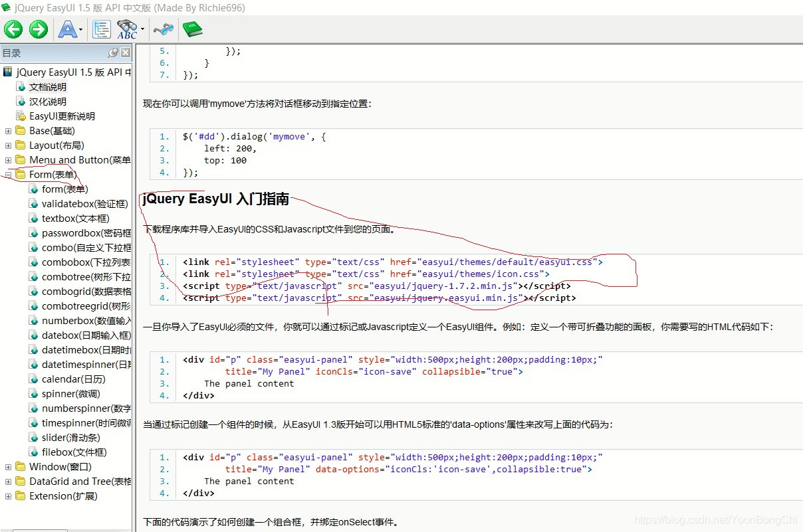Open find with the binoculars ABC icon
Viewport: 803px width, 532px height.
pyautogui.click(x=127, y=29)
